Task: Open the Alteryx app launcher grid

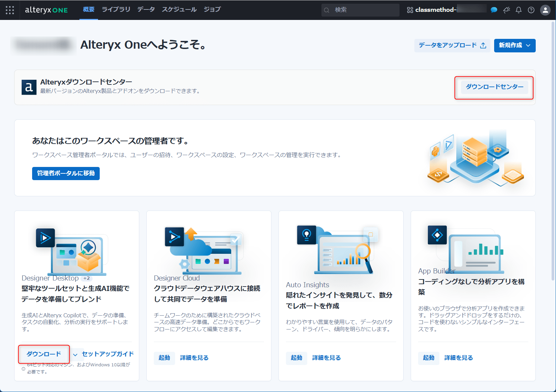Action: (10, 10)
